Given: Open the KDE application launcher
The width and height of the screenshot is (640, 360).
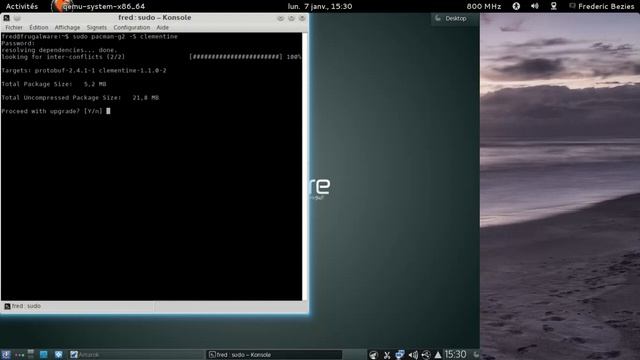Looking at the screenshot, I should [6, 355].
